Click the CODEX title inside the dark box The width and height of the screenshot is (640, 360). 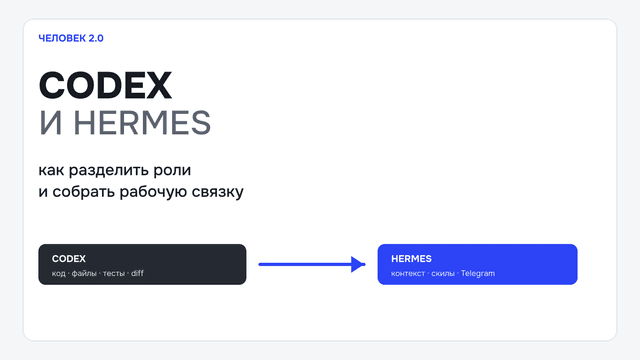[69, 259]
